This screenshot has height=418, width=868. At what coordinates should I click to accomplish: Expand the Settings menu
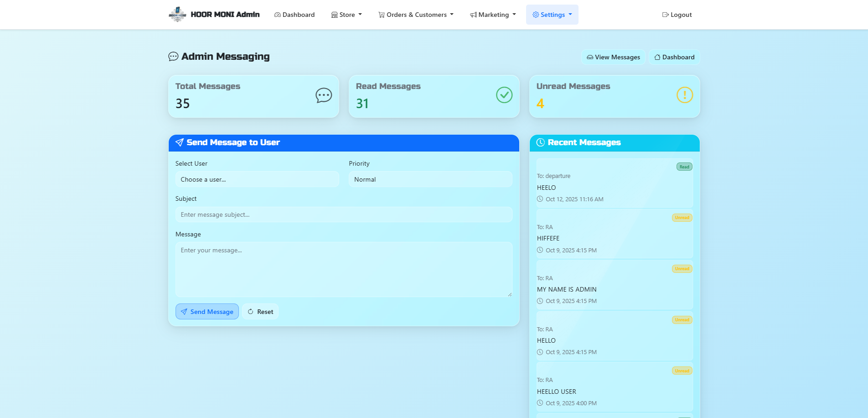click(552, 15)
